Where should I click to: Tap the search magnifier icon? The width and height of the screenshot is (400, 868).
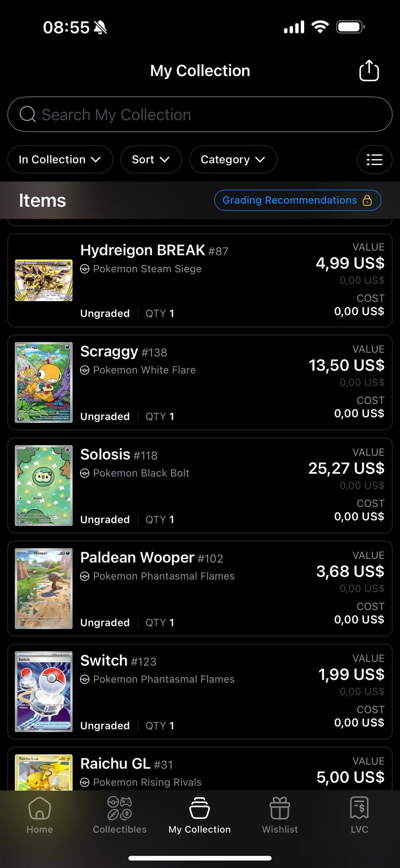click(x=27, y=114)
